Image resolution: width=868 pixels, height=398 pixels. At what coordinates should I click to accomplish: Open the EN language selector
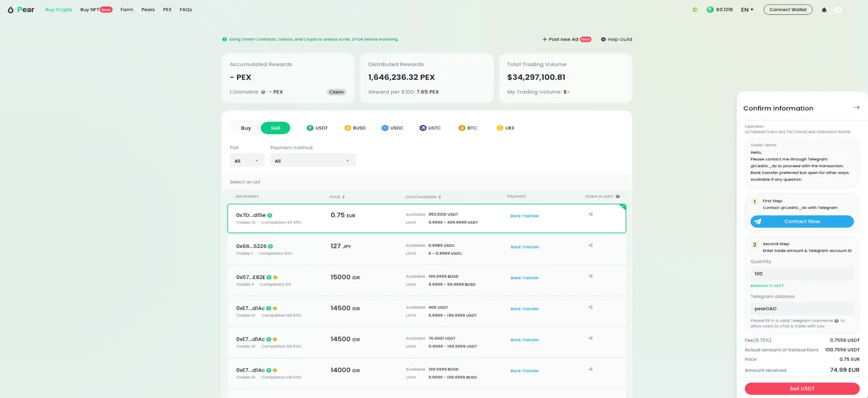click(x=747, y=9)
